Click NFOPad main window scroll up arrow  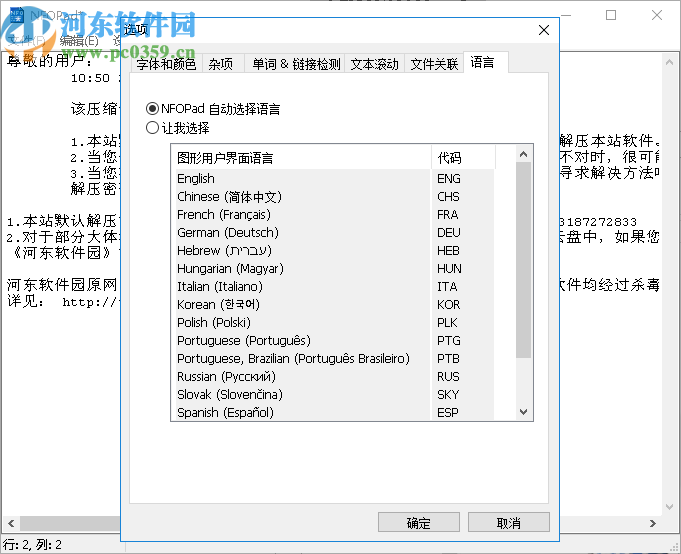coord(669,63)
